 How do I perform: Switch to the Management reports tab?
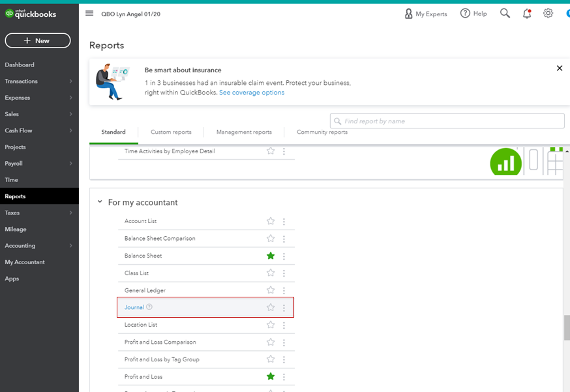click(244, 132)
